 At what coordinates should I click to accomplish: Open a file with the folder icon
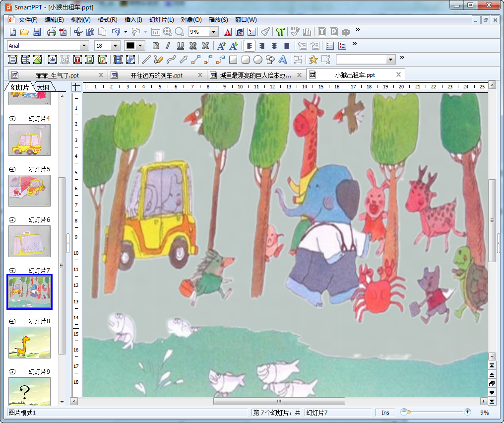coord(24,32)
